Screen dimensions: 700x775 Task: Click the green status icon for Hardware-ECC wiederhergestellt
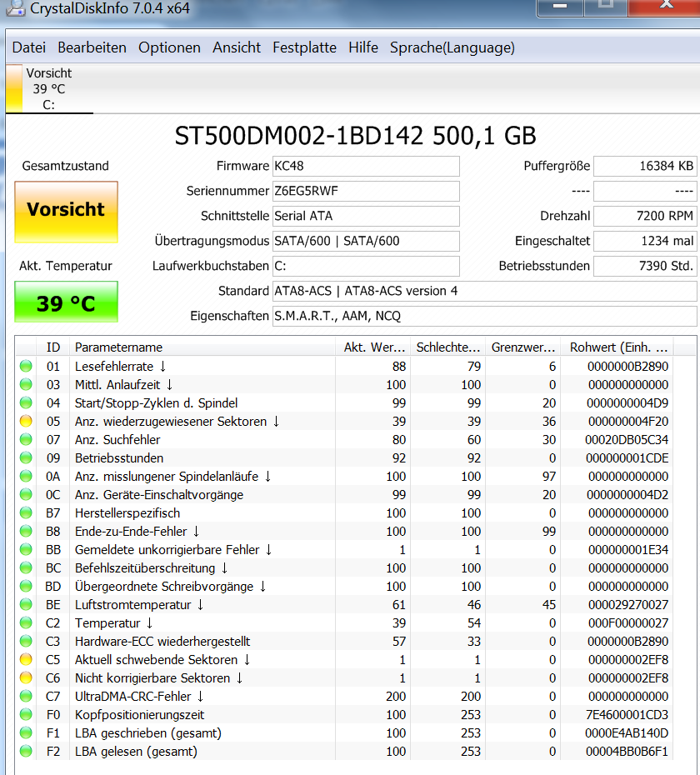point(26,641)
